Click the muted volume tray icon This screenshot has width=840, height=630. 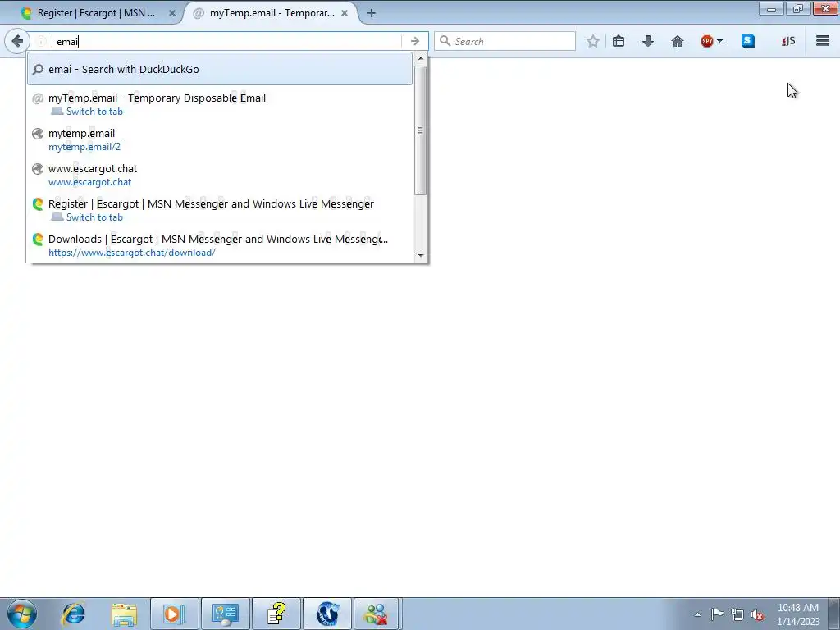(x=757, y=615)
